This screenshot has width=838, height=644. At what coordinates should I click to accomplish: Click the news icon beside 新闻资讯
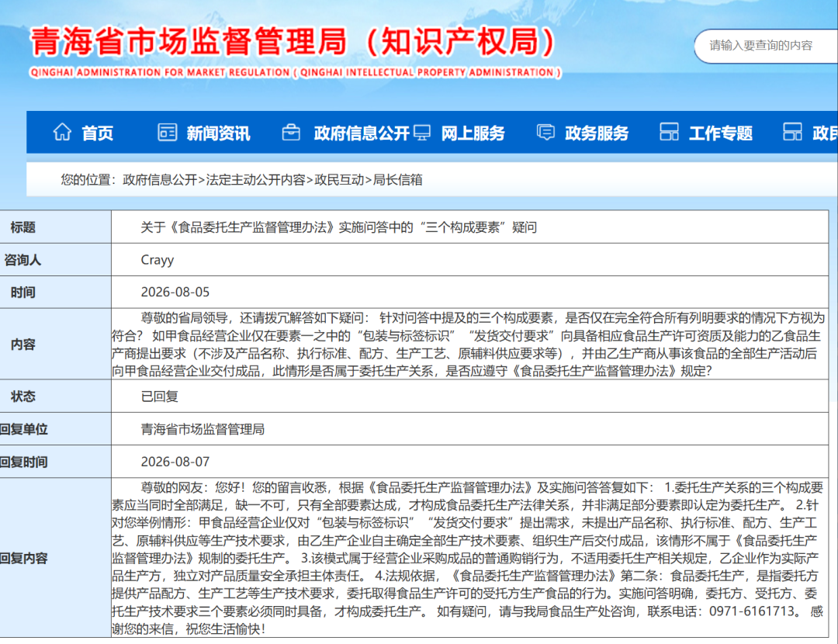pyautogui.click(x=168, y=132)
